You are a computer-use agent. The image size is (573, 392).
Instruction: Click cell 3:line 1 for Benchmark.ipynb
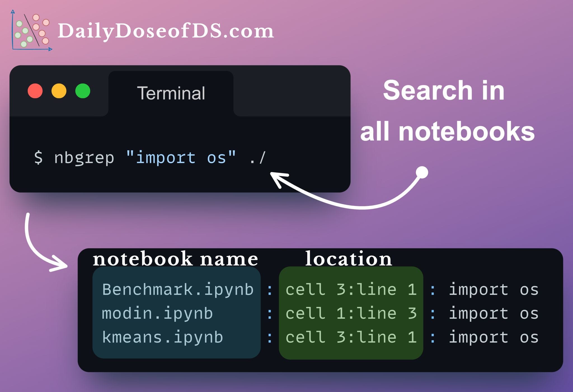point(351,289)
